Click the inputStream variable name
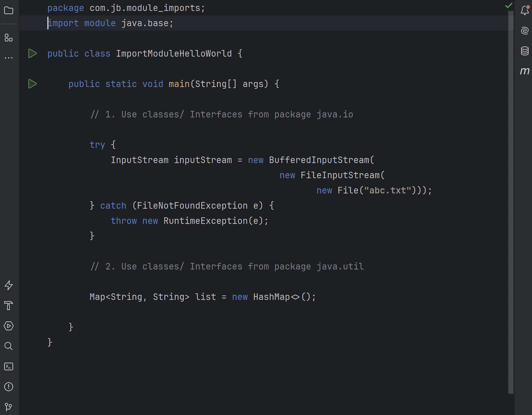 (203, 160)
